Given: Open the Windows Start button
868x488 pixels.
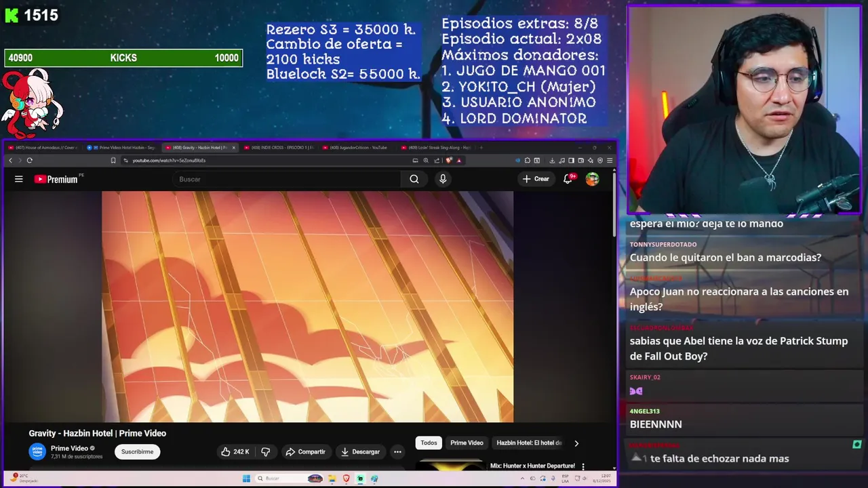Looking at the screenshot, I should 247,479.
